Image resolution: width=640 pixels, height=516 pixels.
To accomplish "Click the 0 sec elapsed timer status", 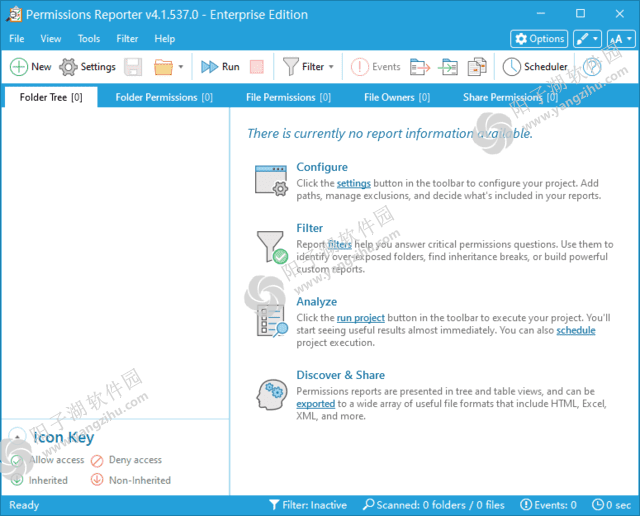I will [611, 505].
